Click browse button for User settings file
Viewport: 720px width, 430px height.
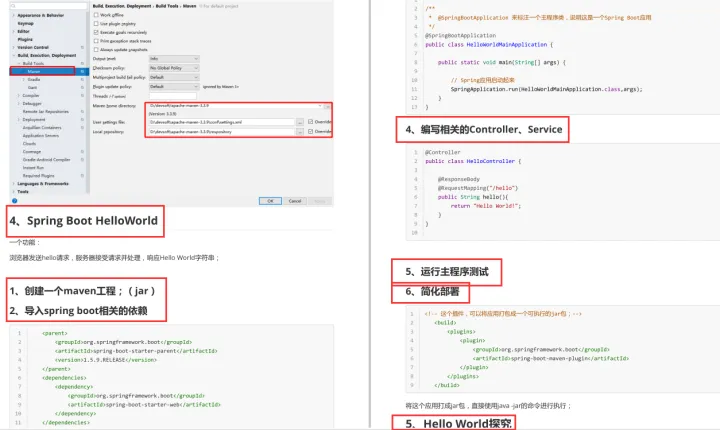[x=300, y=122]
